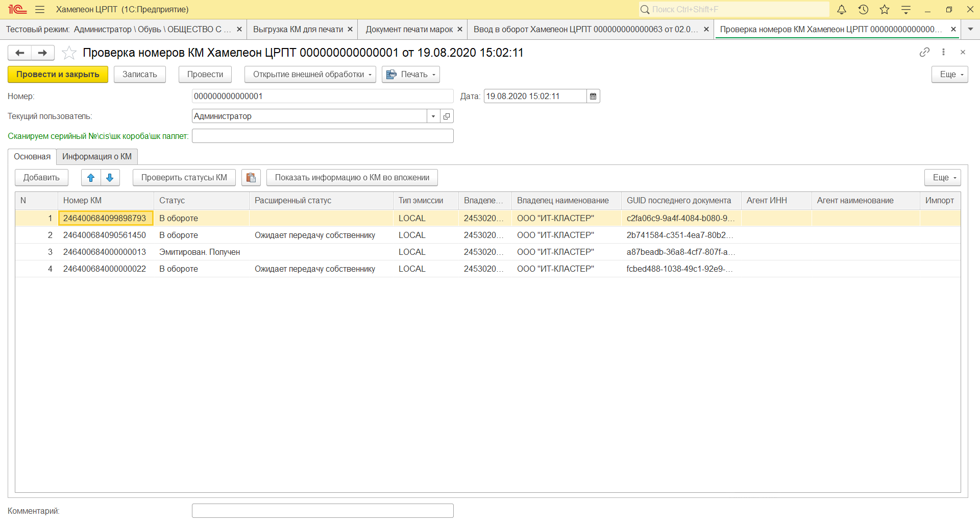Open favorites star in title bar
Viewport: 980px width, 525px height.
[x=885, y=10]
